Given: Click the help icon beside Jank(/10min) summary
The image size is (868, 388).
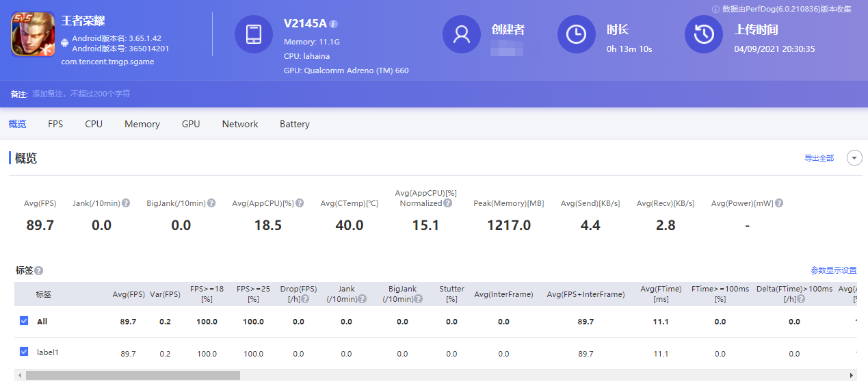Looking at the screenshot, I should [126, 203].
